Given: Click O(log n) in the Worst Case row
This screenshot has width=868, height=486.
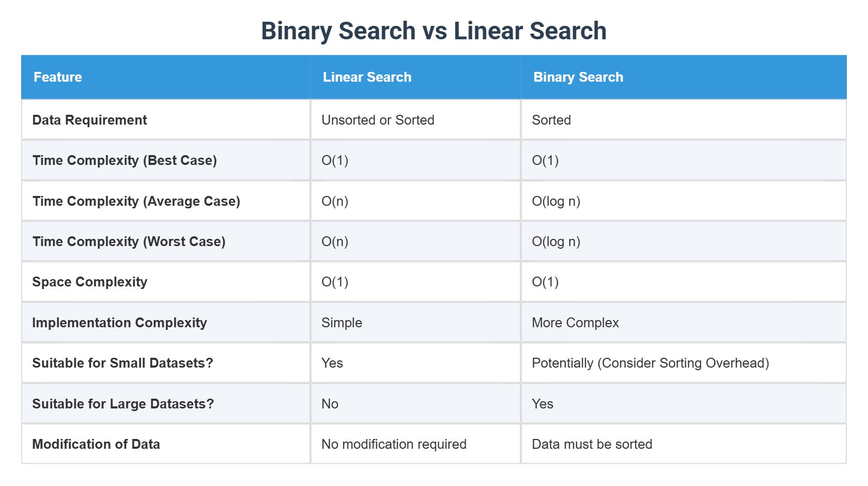Looking at the screenshot, I should click(x=556, y=241).
